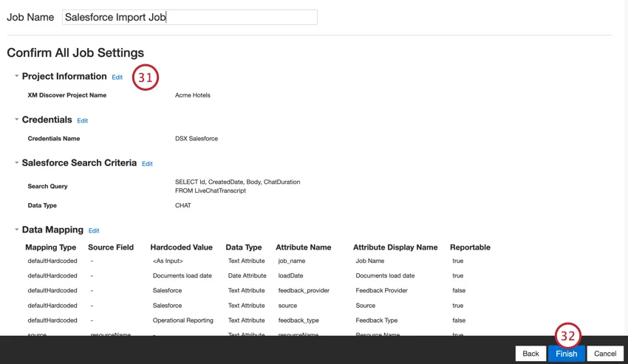The width and height of the screenshot is (628, 364).
Task: Edit the Salesforce Search Criteria
Action: (147, 164)
